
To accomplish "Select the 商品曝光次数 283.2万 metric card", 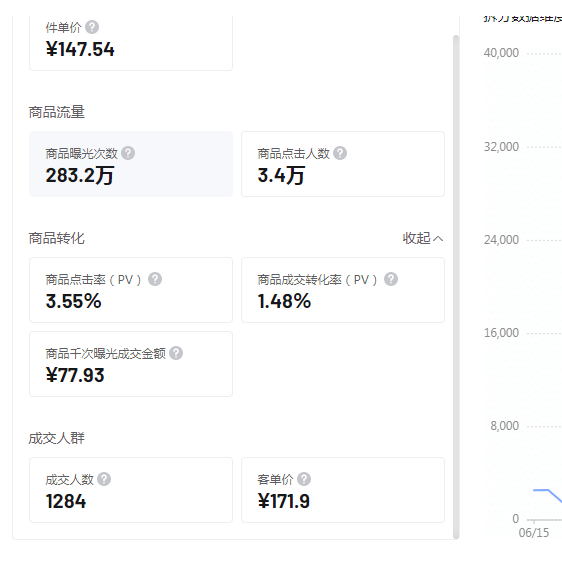I will click(131, 164).
